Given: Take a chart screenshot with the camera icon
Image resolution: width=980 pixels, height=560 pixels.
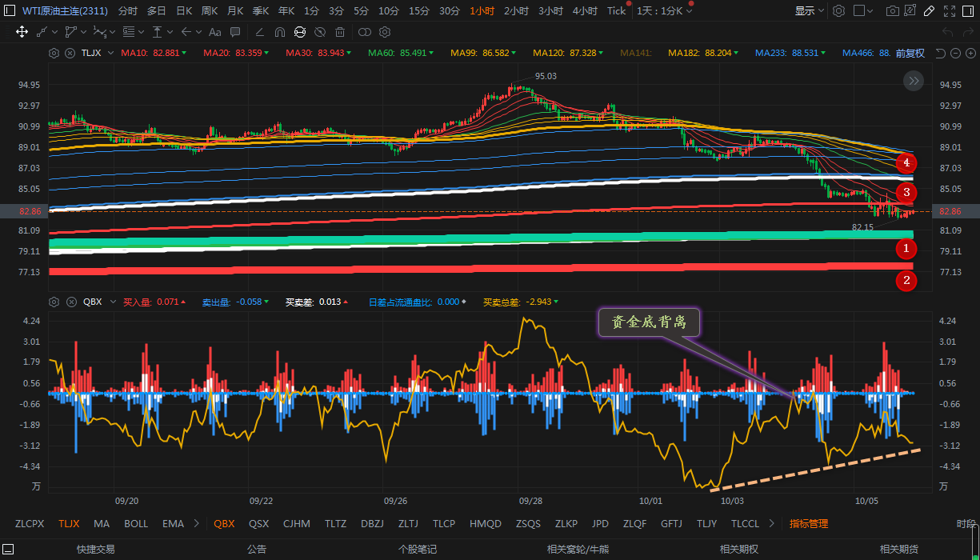Looking at the screenshot, I should click(892, 11).
